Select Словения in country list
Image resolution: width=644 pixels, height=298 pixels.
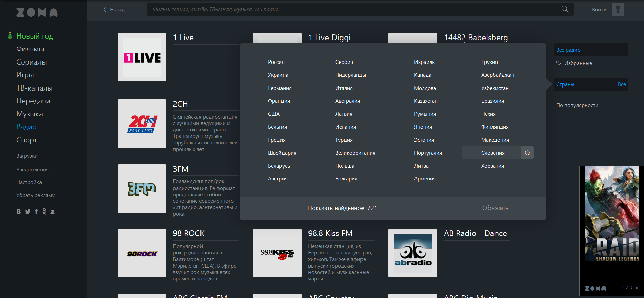tap(493, 153)
